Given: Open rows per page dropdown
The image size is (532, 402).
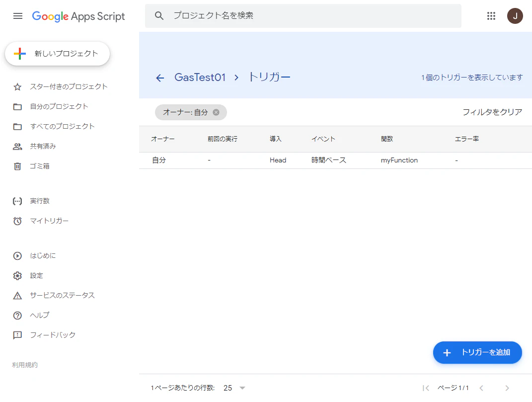Looking at the screenshot, I should click(x=234, y=388).
